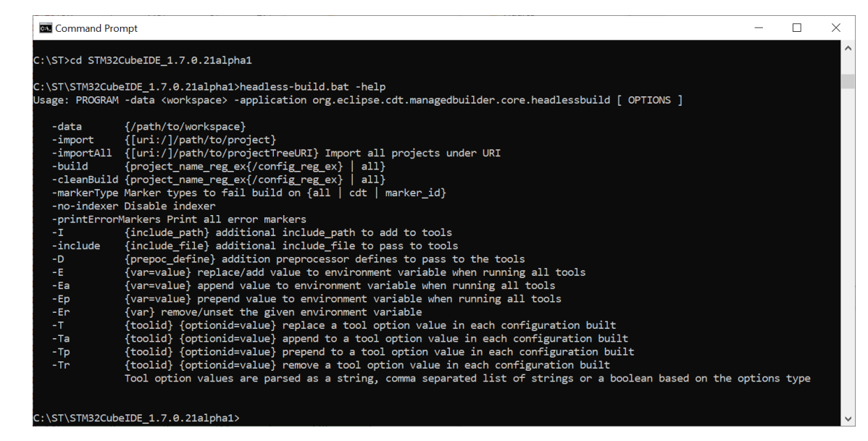Click the vertical scrollbar thumb
The width and height of the screenshot is (868, 441).
tap(848, 81)
